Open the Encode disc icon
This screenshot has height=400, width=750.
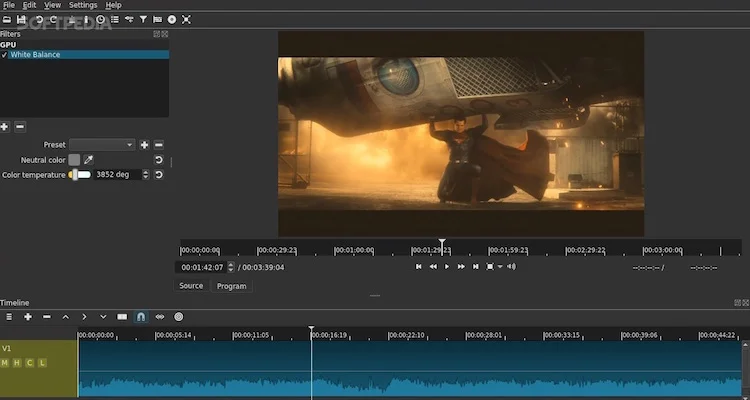click(x=172, y=20)
